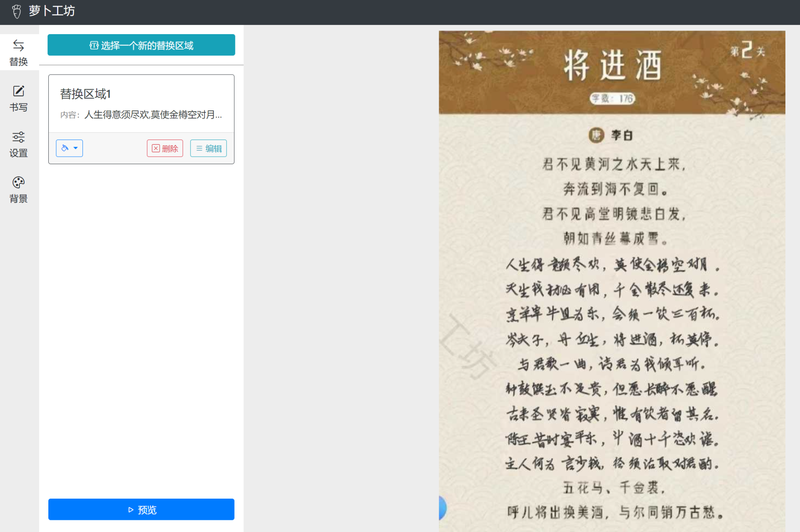Open the 背景 palette panel
Image resolution: width=800 pixels, height=532 pixels.
pos(19,190)
